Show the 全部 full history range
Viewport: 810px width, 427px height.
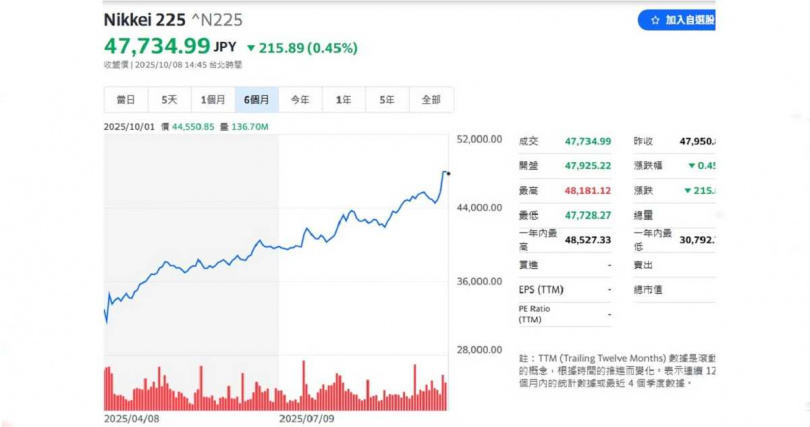(431, 100)
